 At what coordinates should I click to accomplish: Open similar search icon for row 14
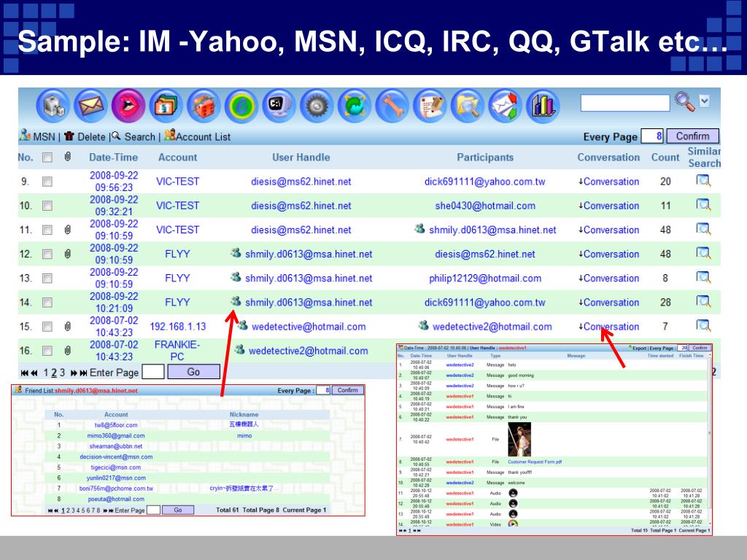pyautogui.click(x=703, y=301)
